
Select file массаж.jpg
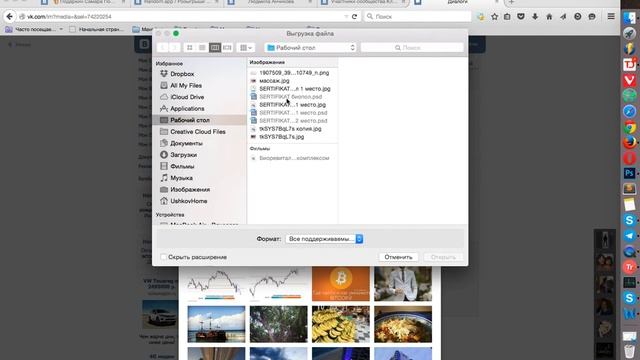pyautogui.click(x=274, y=81)
